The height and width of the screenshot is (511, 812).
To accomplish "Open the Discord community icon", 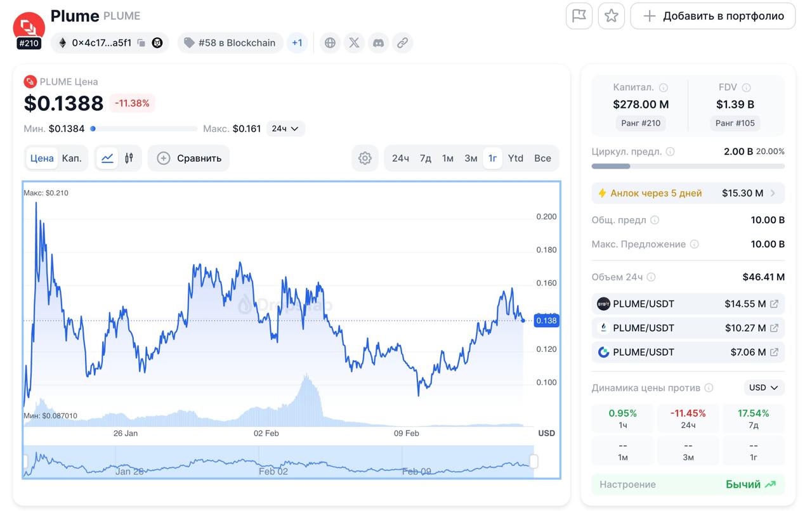I will [x=378, y=43].
